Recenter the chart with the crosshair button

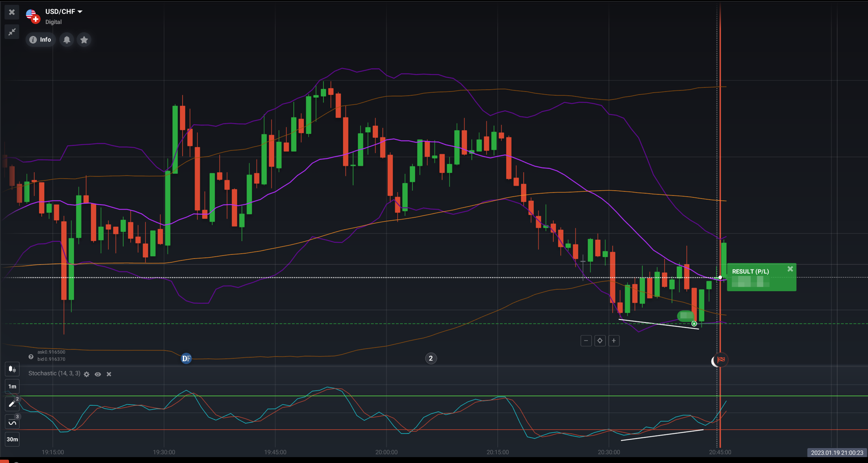[600, 341]
